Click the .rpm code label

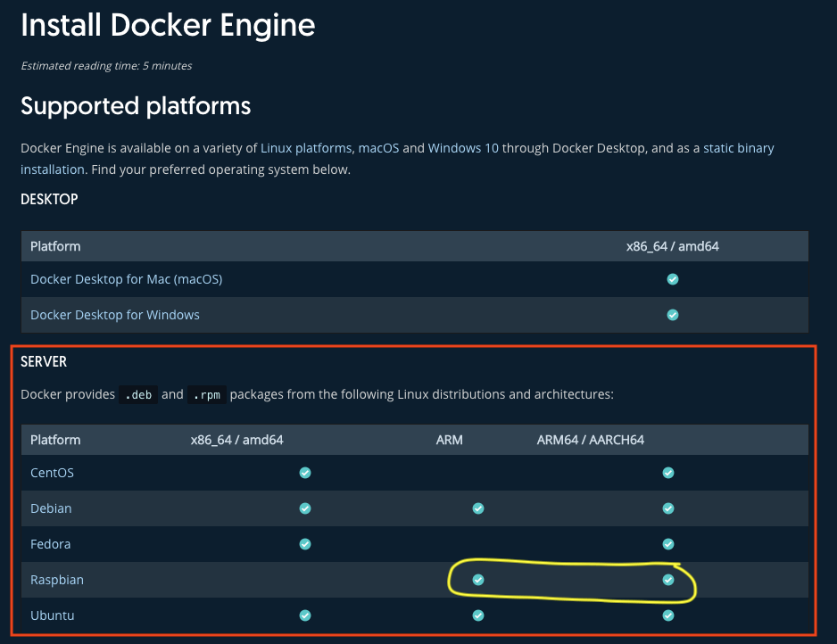(207, 395)
